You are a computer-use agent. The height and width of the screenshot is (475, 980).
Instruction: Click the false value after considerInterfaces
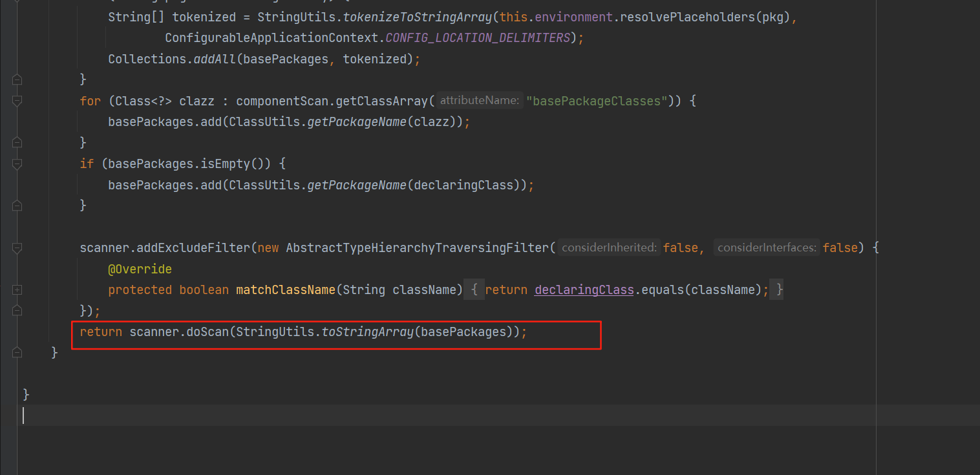(x=840, y=248)
